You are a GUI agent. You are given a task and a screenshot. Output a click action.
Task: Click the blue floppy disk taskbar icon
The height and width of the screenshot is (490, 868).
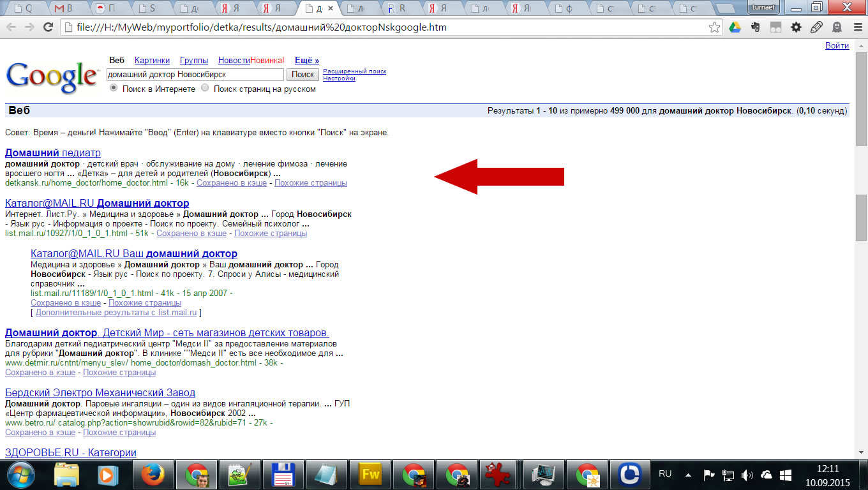283,475
